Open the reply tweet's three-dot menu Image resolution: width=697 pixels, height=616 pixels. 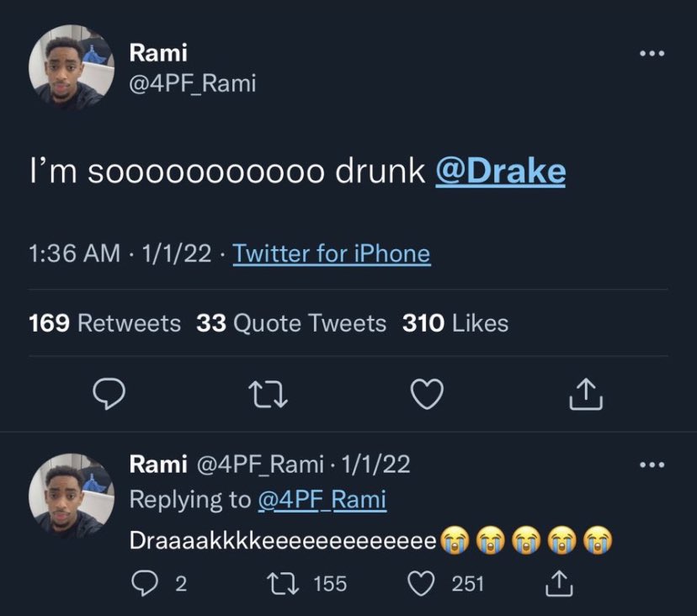pyautogui.click(x=652, y=465)
